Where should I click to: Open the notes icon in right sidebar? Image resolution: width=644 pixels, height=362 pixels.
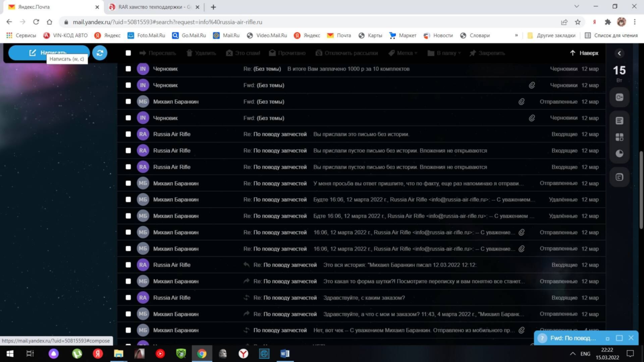pyautogui.click(x=619, y=121)
